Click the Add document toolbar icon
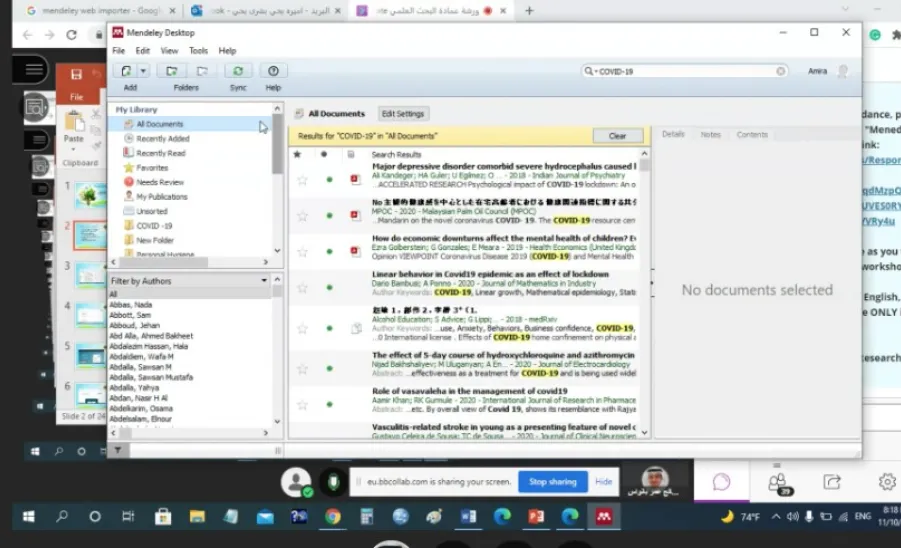 (126, 71)
